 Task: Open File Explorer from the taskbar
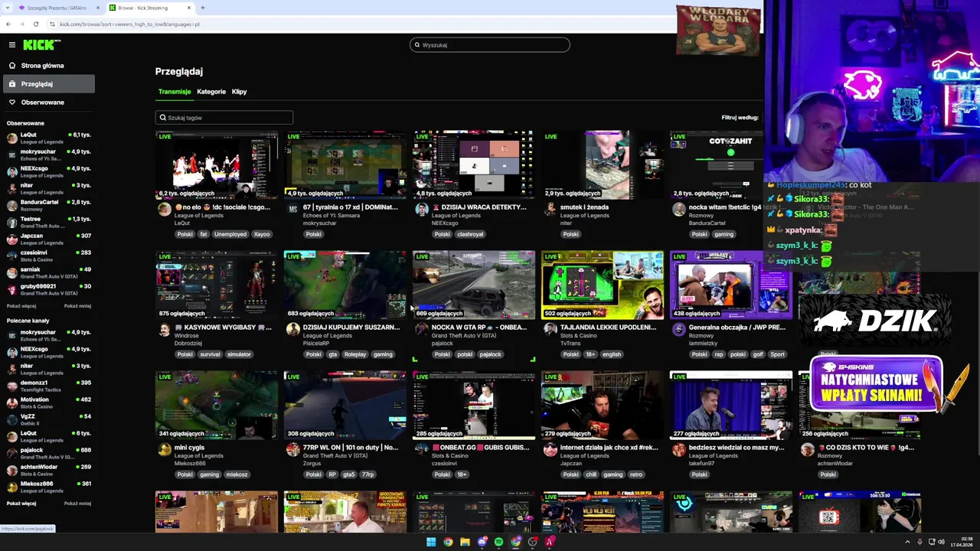point(465,542)
